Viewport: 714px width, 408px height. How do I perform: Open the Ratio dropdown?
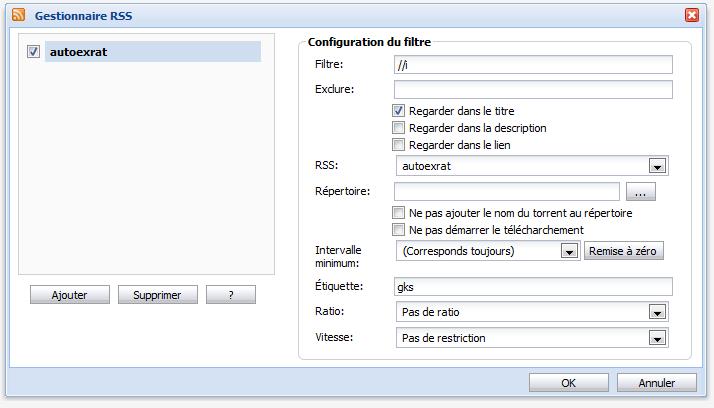[657, 313]
